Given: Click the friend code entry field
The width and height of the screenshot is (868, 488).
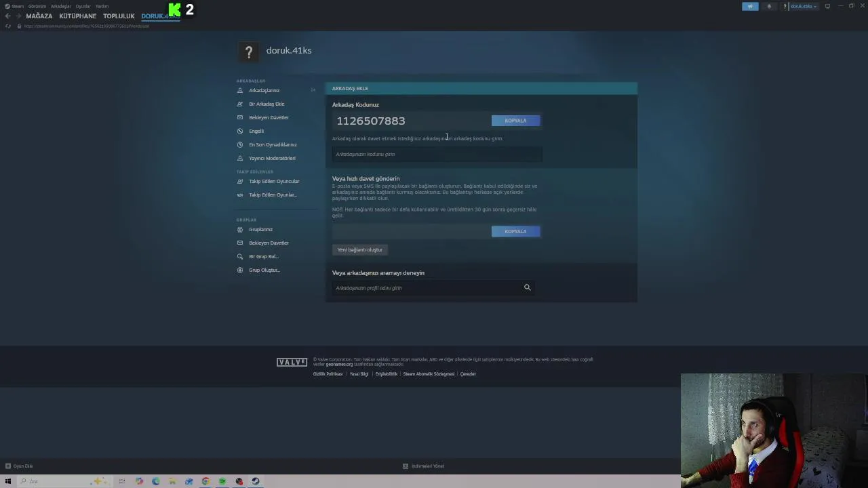Looking at the screenshot, I should (x=437, y=154).
